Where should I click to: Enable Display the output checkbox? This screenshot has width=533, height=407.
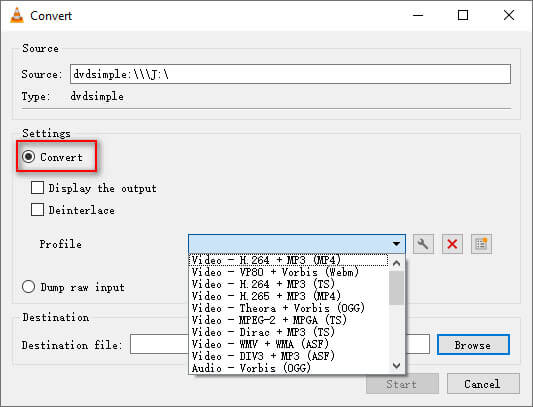tap(37, 188)
